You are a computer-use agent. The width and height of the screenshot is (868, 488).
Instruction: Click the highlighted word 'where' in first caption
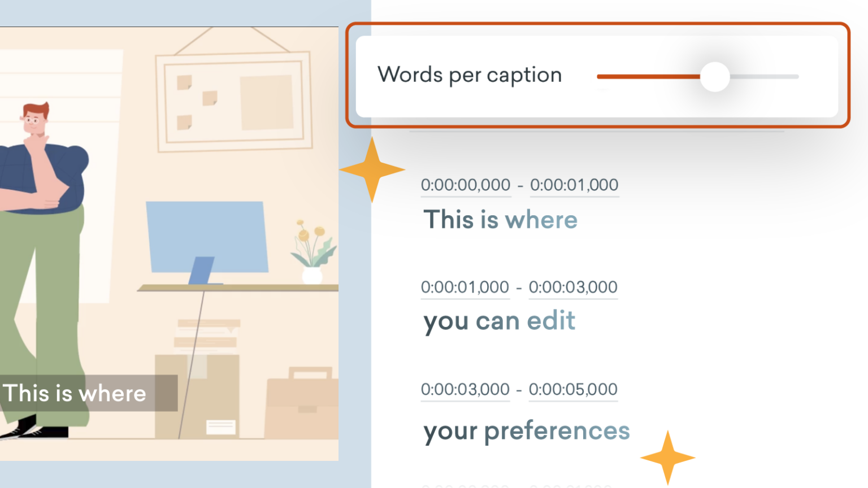click(541, 220)
